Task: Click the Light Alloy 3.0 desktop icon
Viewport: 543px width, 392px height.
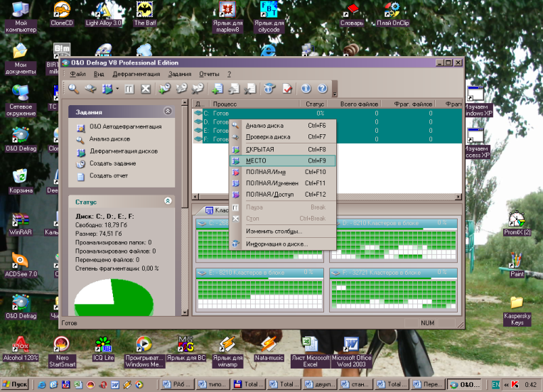Action: 103,13
